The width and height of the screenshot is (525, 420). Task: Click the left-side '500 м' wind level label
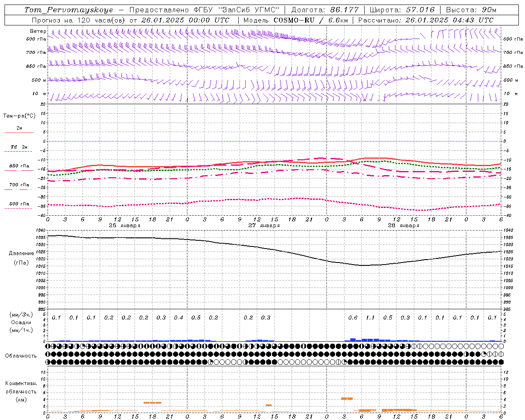pos(39,80)
